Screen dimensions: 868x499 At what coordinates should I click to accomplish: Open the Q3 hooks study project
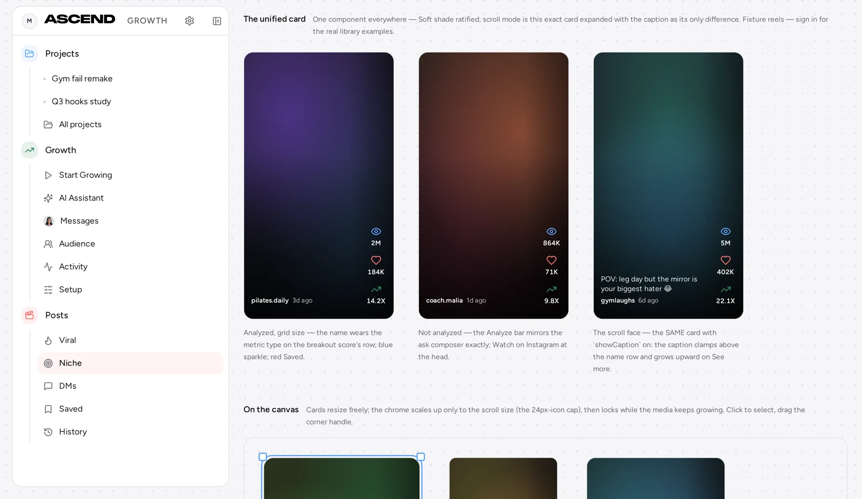[130, 102]
